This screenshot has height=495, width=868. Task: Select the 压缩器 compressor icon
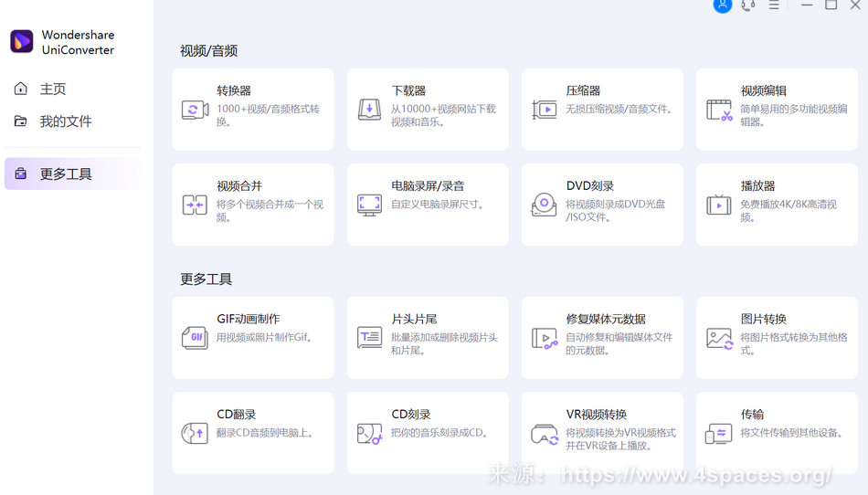point(544,110)
